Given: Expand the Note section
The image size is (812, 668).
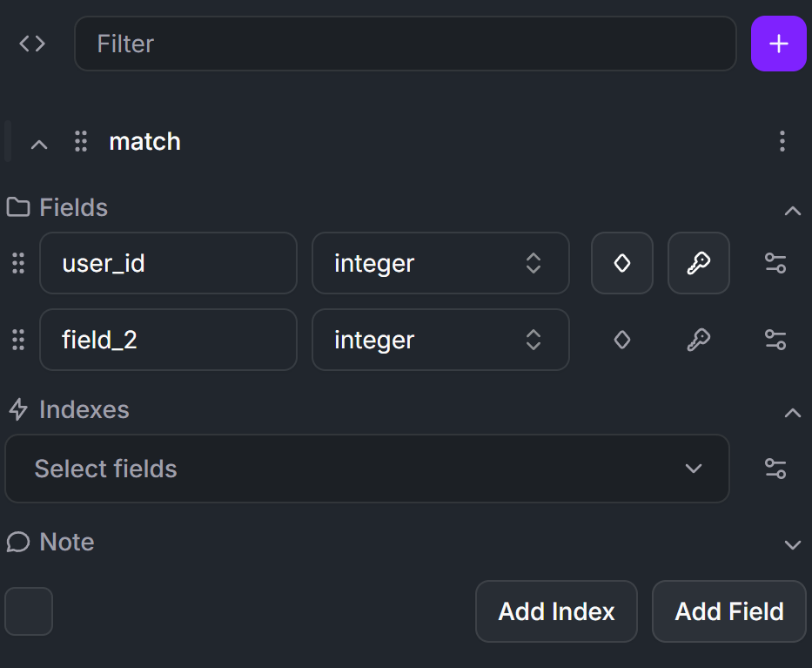Looking at the screenshot, I should (792, 544).
